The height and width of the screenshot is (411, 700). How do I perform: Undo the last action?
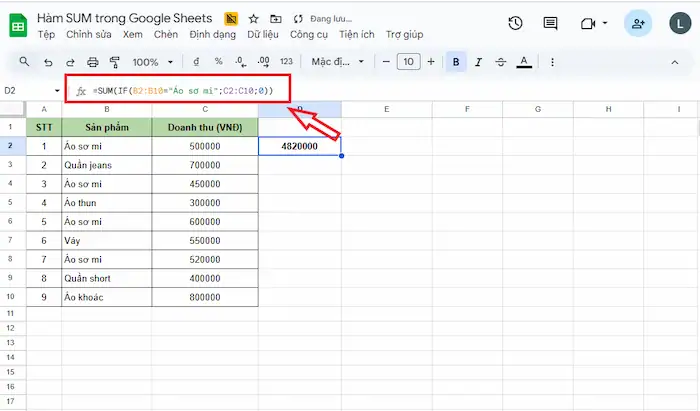(x=48, y=62)
